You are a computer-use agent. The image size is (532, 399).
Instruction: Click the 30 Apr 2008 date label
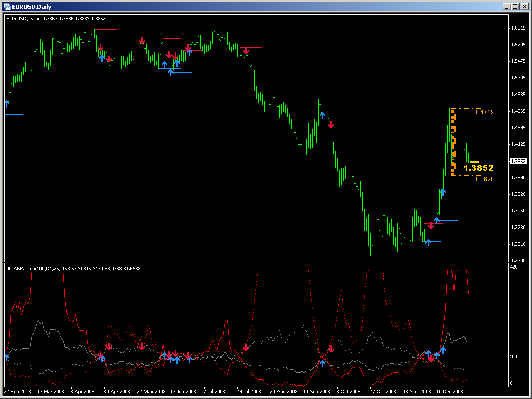[x=117, y=392]
